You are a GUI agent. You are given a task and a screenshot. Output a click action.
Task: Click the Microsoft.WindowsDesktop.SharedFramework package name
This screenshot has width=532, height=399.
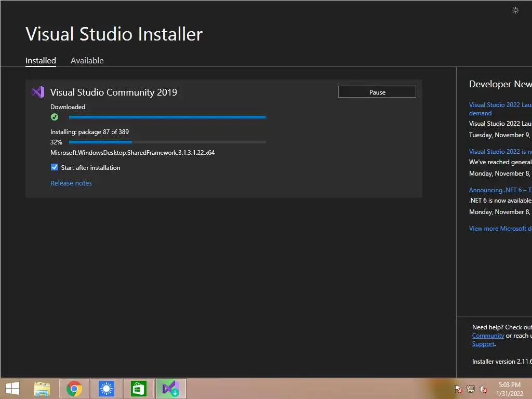[x=132, y=153]
